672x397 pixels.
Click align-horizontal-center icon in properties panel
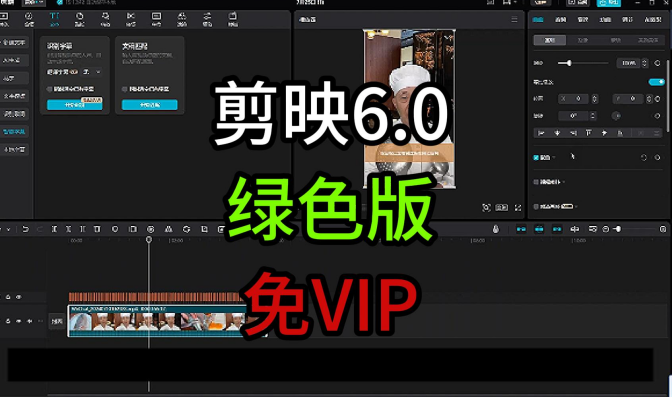[x=557, y=133]
